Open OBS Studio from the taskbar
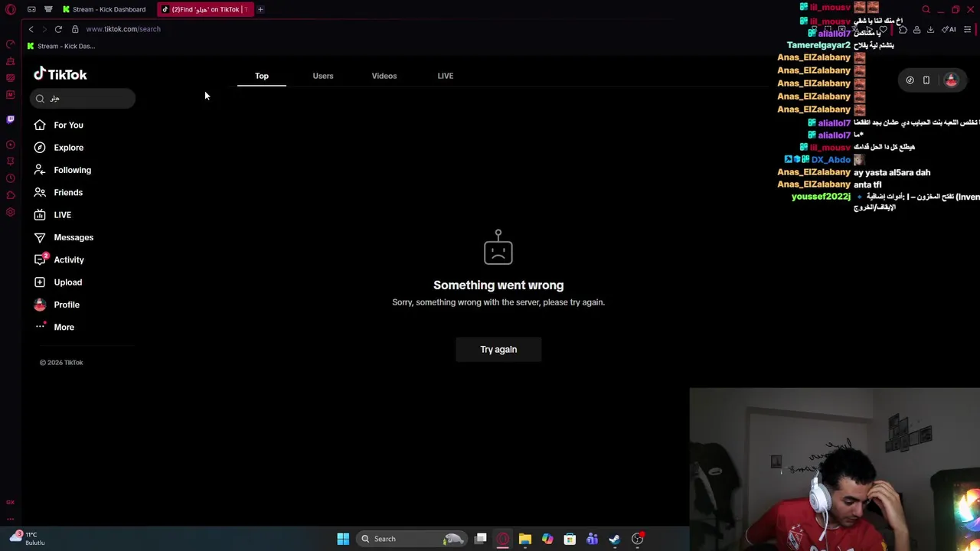This screenshot has height=551, width=980. (x=637, y=539)
